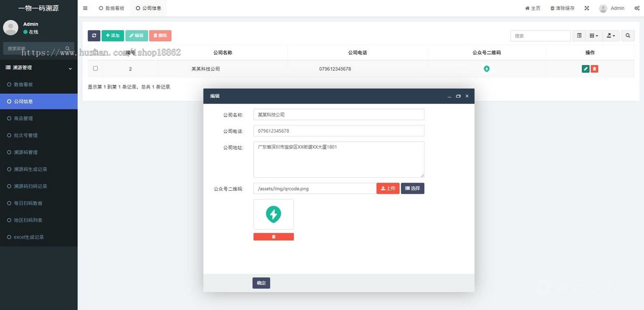
Task: Open the 数据看板 tab at the top
Action: tap(111, 8)
